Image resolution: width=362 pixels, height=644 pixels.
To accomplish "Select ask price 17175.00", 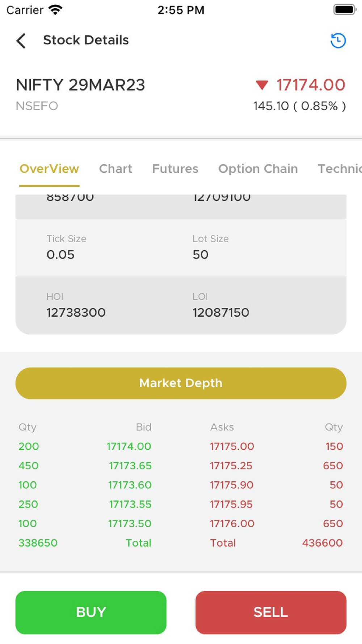I will coord(232,446).
